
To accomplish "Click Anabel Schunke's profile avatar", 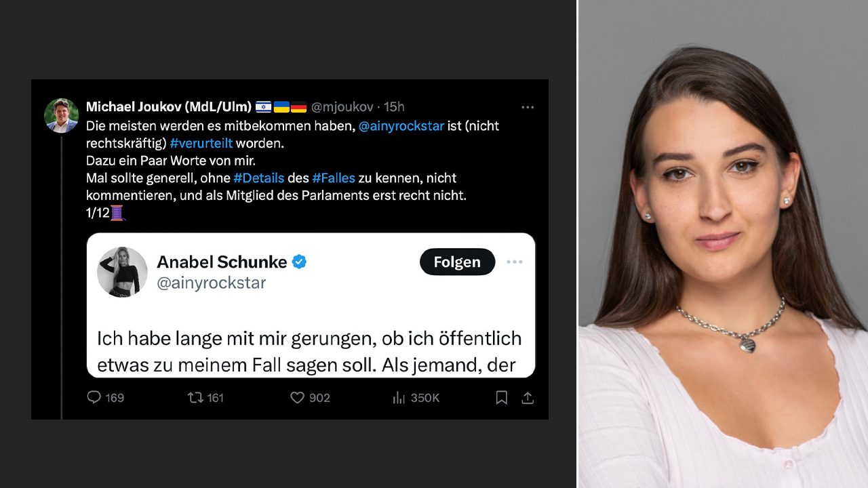I will [123, 272].
